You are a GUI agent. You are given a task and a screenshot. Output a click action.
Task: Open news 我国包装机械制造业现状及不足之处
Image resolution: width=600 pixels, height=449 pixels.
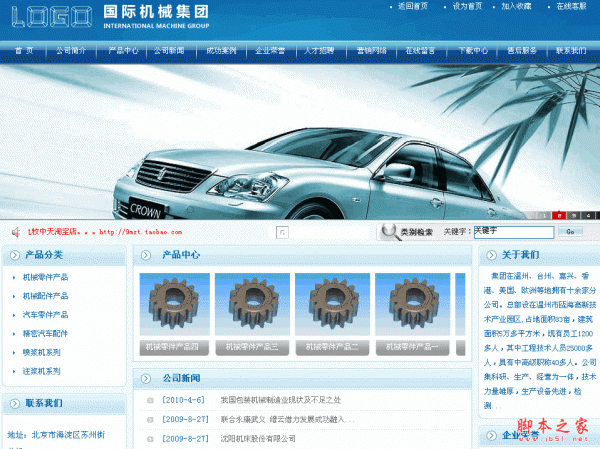280,400
